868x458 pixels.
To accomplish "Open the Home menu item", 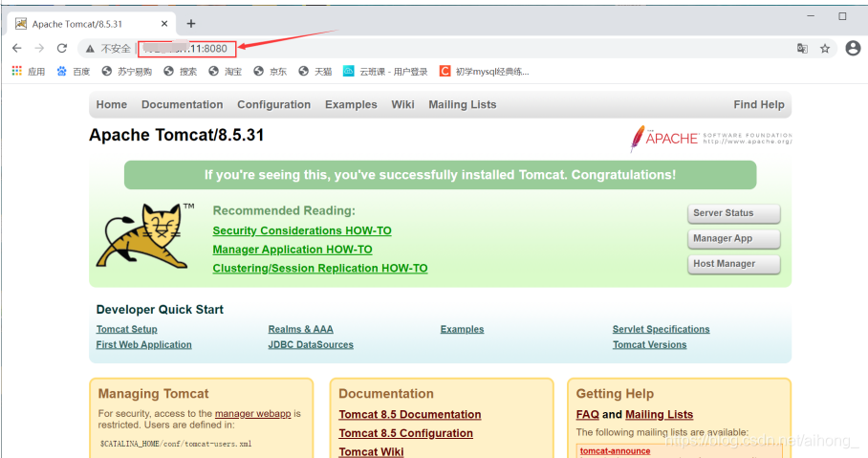I will (111, 104).
